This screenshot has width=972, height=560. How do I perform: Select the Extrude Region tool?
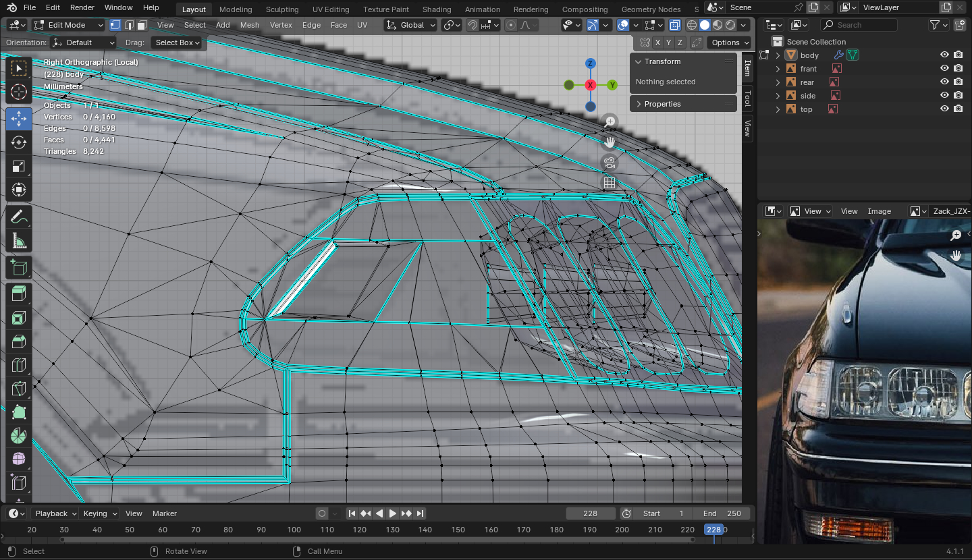19,294
